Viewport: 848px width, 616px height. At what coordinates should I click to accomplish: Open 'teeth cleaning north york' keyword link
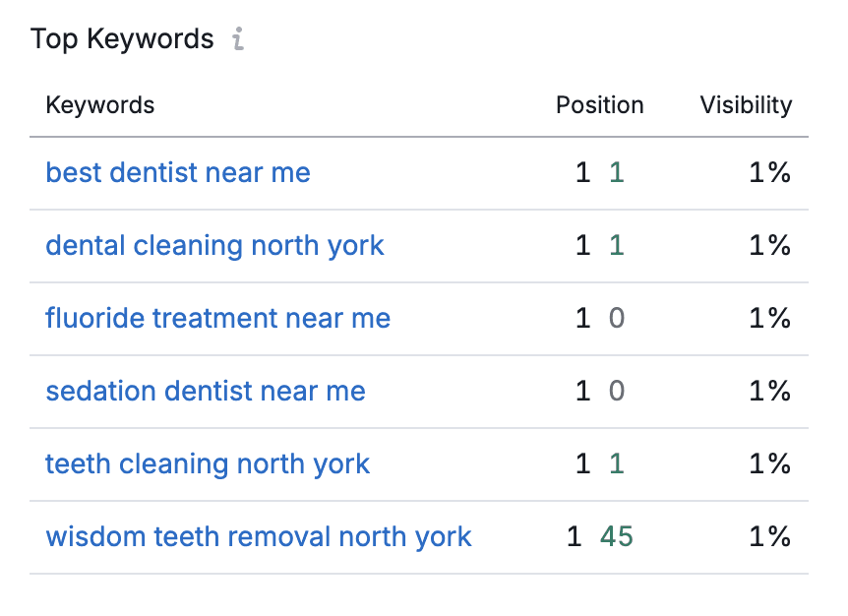click(208, 464)
